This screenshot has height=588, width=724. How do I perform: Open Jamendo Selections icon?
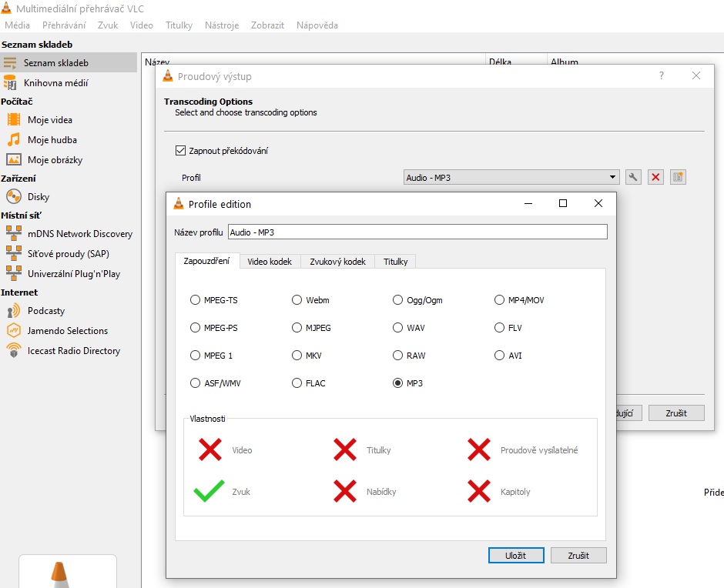coord(14,330)
